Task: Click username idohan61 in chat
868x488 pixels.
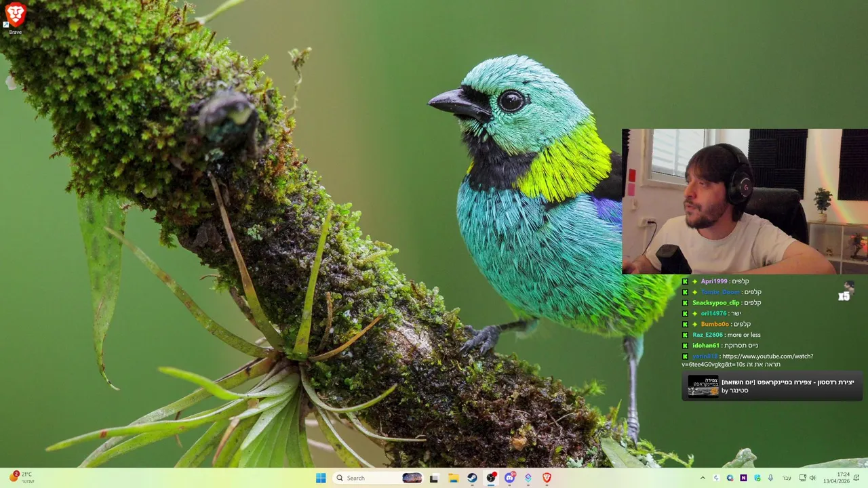Action: coord(706,346)
